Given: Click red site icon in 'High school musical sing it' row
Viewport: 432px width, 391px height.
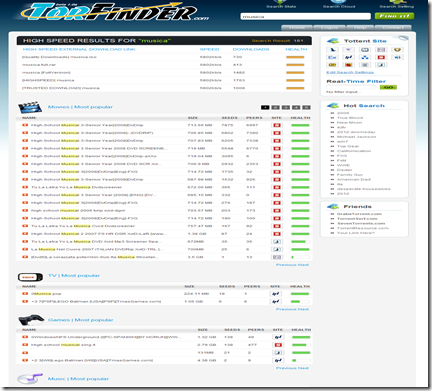Looking at the screenshot, I should (278, 345).
